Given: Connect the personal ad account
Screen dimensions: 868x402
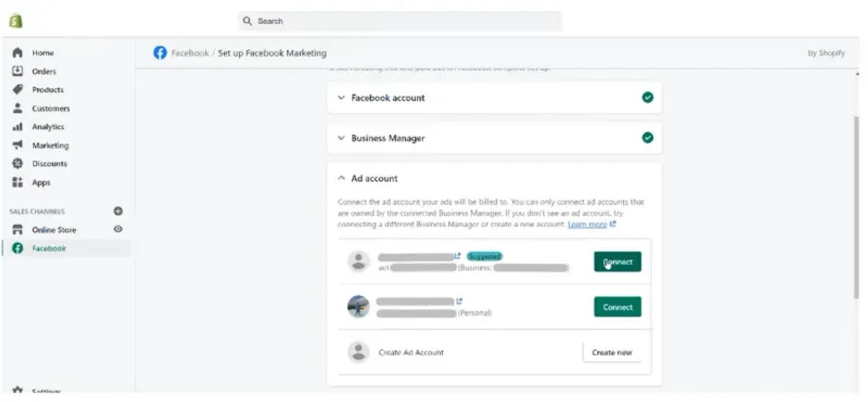Looking at the screenshot, I should click(617, 307).
